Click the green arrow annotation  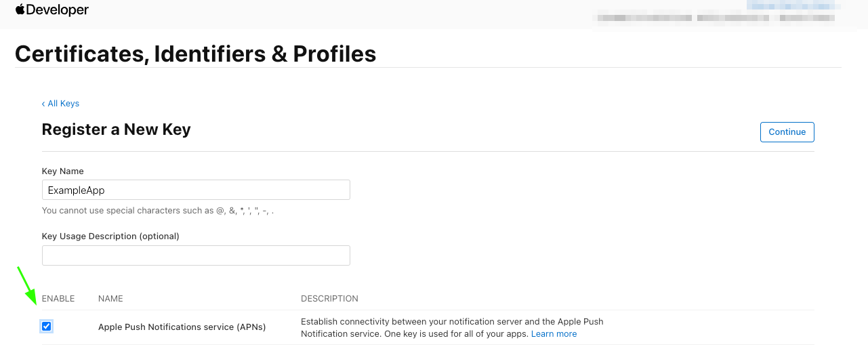(x=26, y=286)
